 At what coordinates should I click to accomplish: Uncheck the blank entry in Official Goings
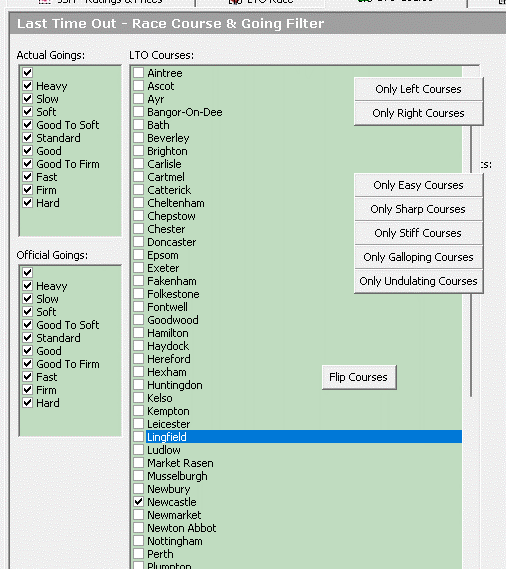[x=28, y=273]
